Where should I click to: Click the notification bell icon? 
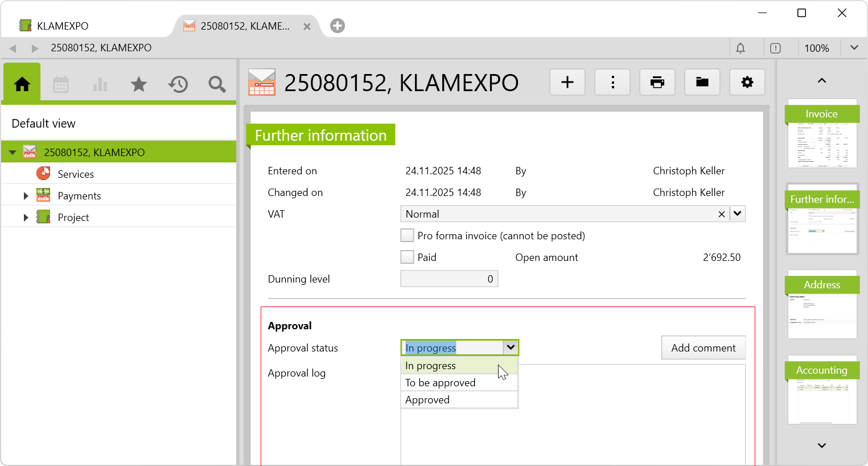pyautogui.click(x=740, y=48)
